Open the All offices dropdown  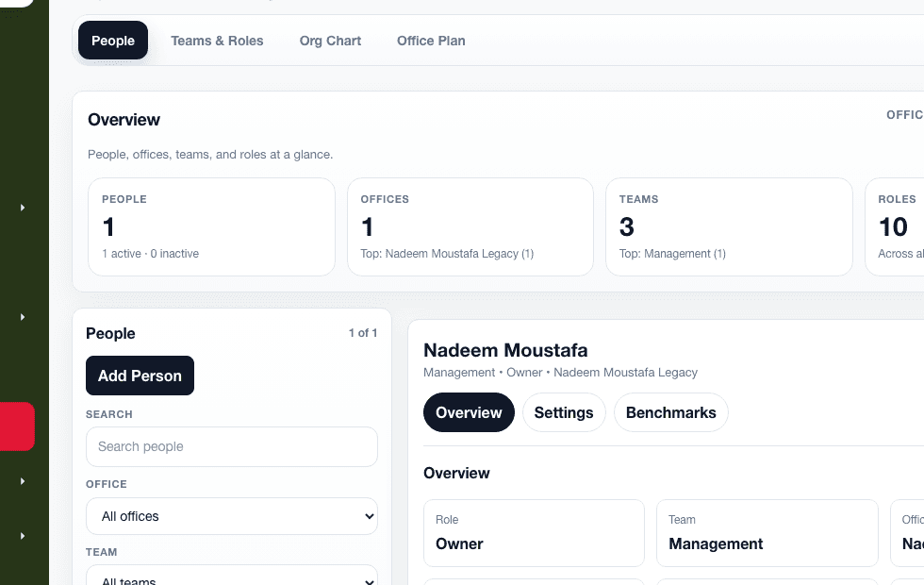click(231, 516)
